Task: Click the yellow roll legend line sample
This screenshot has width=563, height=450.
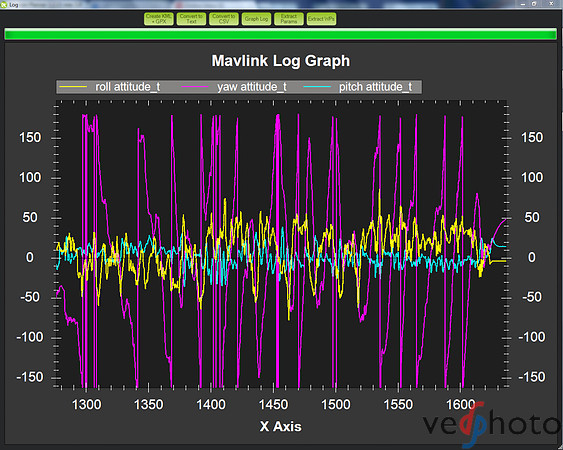Action: tap(73, 87)
